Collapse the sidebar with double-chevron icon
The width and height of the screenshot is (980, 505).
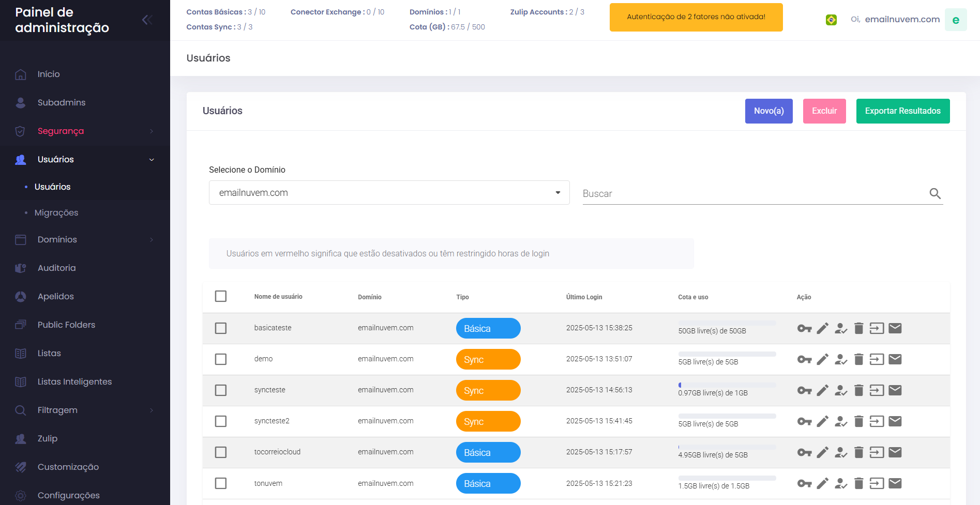[147, 20]
